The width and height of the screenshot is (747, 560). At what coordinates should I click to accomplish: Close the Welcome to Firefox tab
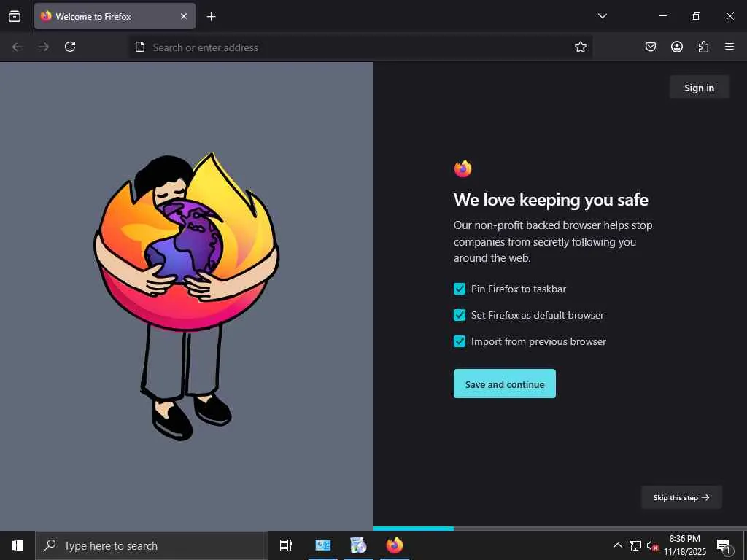tap(184, 16)
